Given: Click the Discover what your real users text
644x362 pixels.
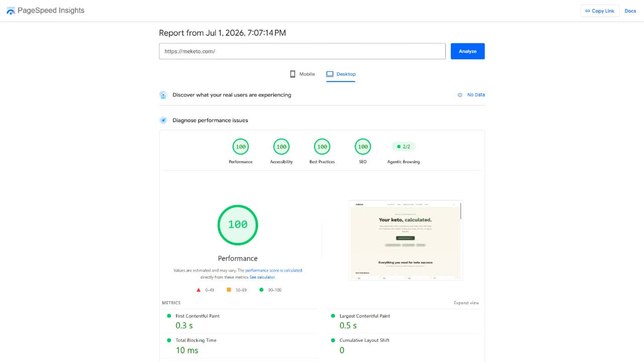Looking at the screenshot, I should click(232, 95).
